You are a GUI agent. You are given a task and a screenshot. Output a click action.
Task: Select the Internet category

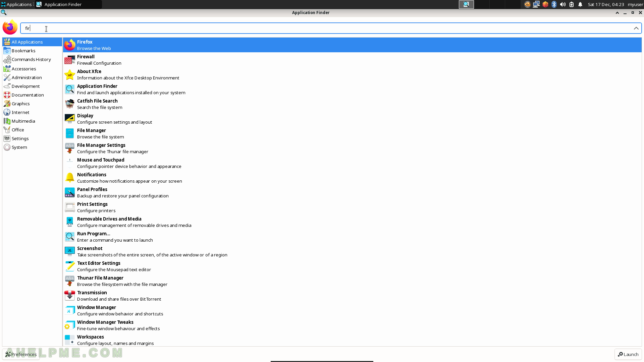tap(32, 112)
